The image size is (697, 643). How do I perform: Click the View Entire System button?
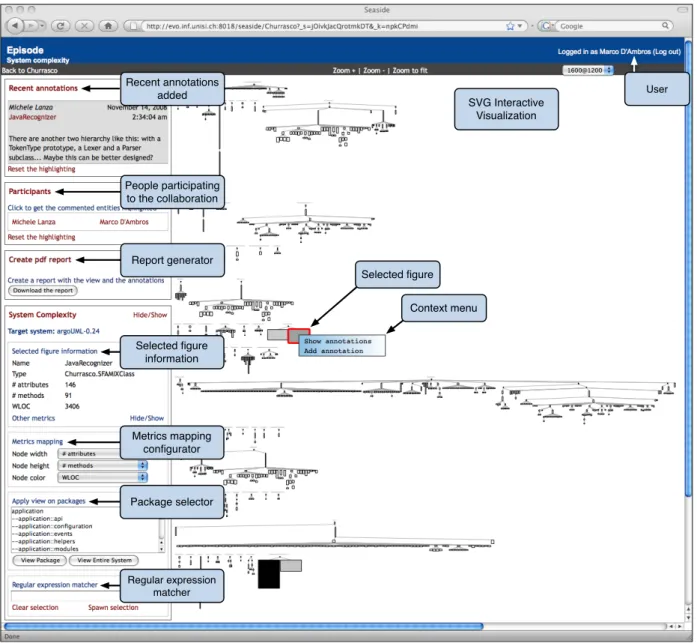[x=104, y=560]
